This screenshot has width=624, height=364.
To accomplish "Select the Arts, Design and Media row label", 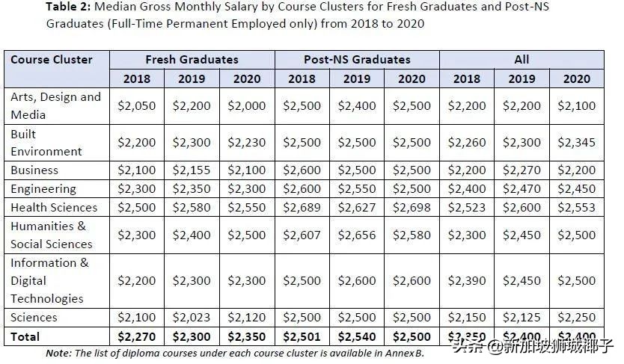I will (x=55, y=105).
